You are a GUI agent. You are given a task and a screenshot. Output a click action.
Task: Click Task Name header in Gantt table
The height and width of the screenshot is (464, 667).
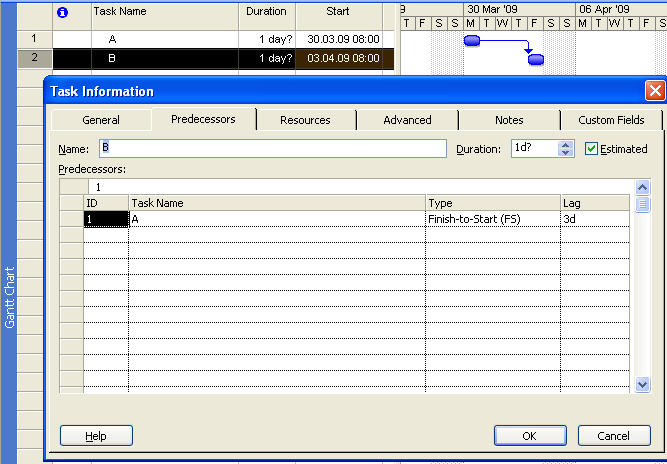point(165,16)
